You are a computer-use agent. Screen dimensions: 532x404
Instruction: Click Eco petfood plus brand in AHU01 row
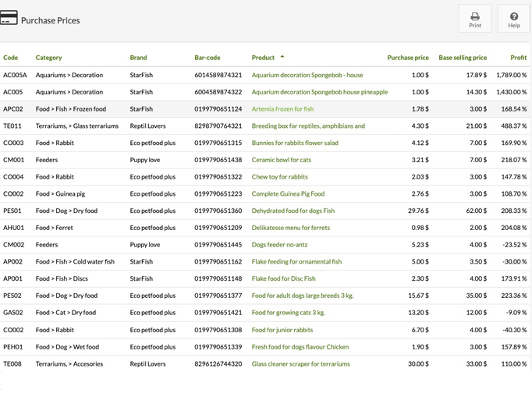[153, 228]
